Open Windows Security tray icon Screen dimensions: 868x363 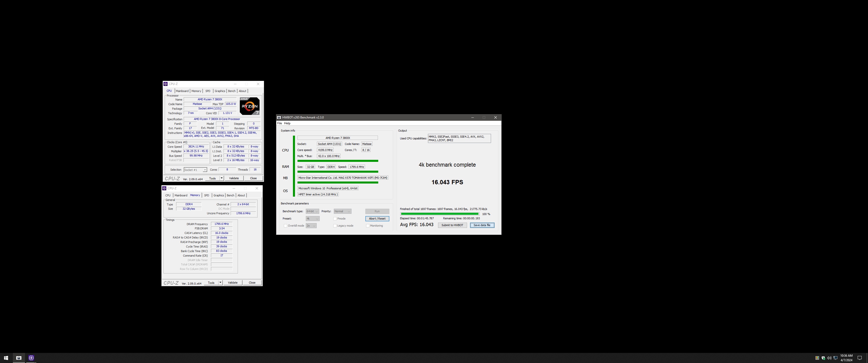click(823, 358)
